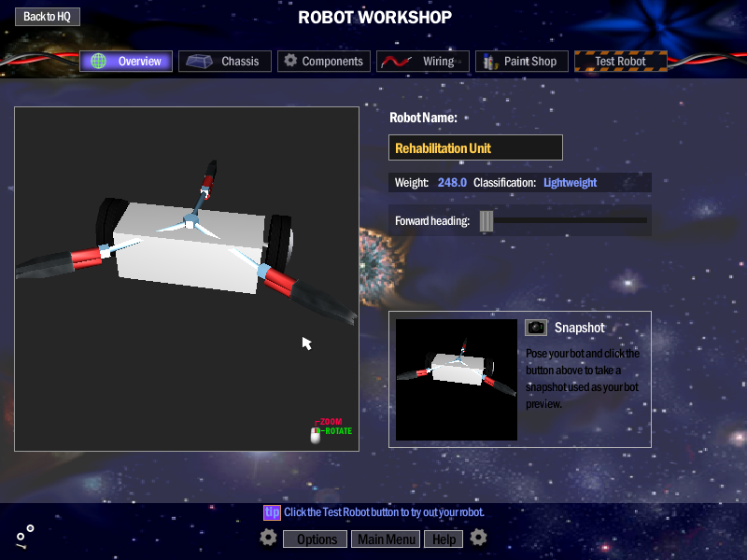Click the gear icon right of Help
Image resolution: width=747 pixels, height=560 pixels.
click(x=478, y=538)
